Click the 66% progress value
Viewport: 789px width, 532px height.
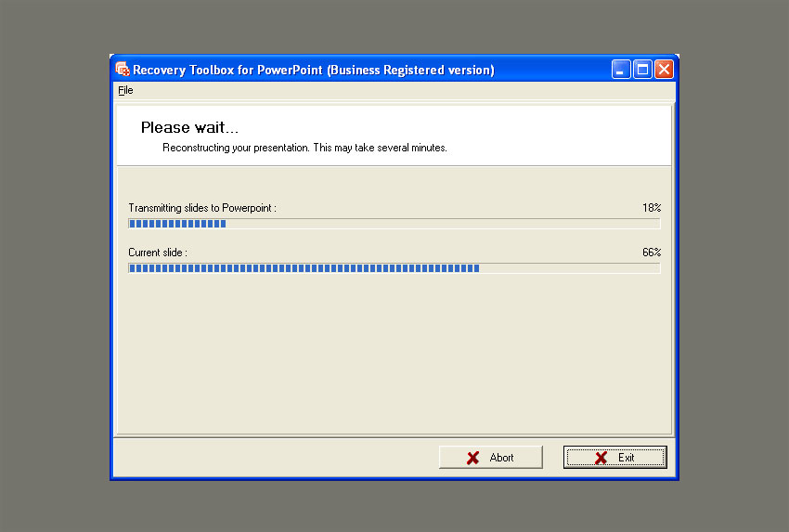coord(652,253)
